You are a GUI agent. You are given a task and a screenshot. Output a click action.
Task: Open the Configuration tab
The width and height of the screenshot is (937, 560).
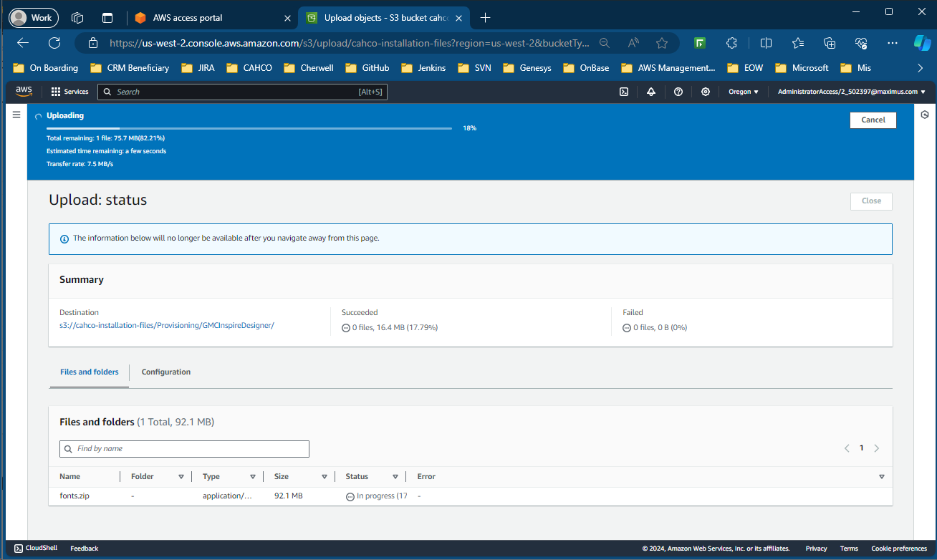pos(166,372)
